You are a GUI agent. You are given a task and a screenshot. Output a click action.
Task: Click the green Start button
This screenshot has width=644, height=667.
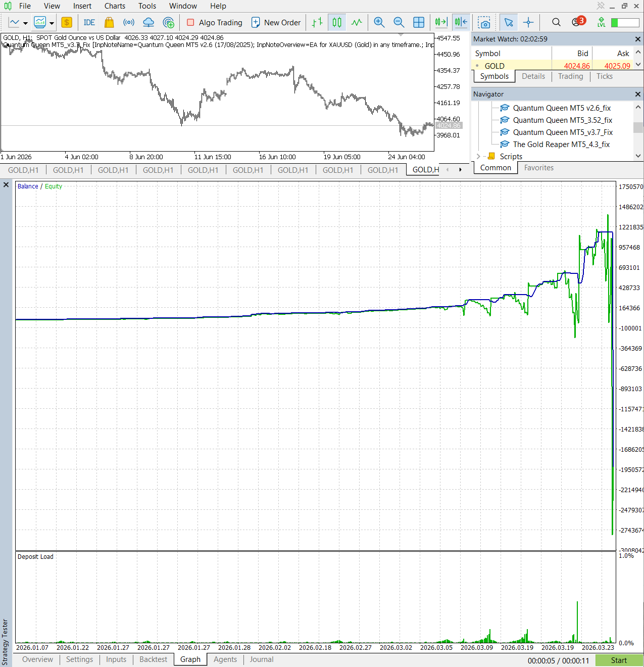click(619, 660)
